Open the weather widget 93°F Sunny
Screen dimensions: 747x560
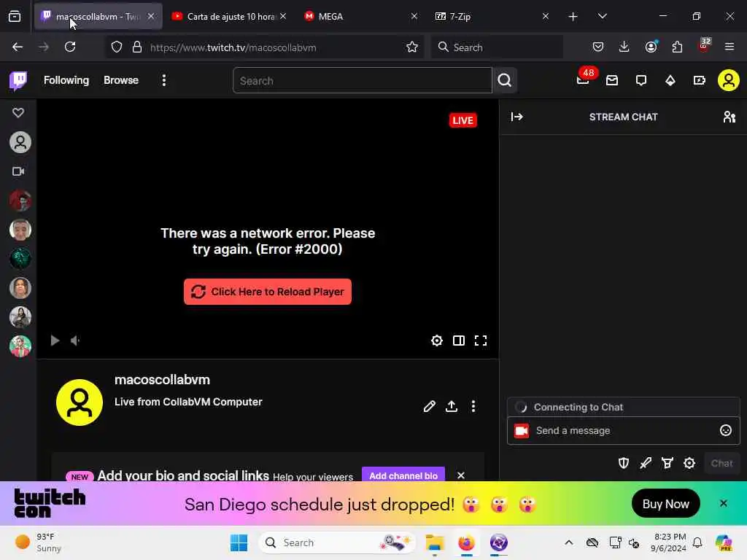(39, 542)
